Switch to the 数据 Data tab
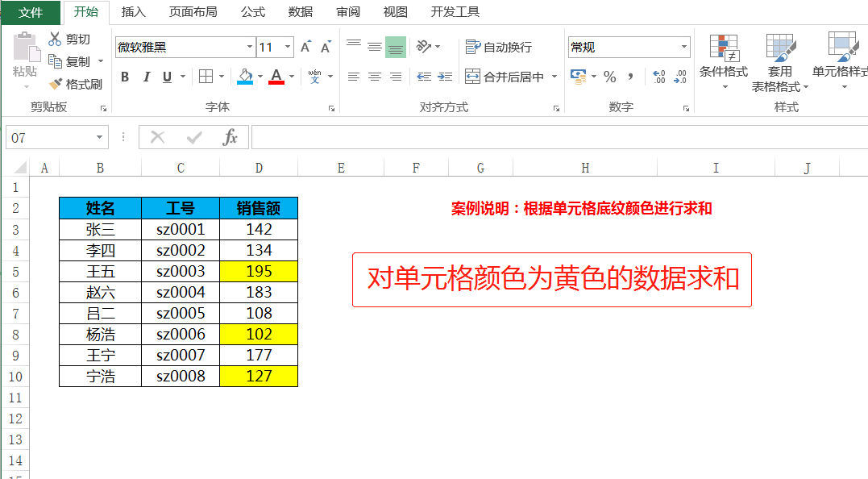The width and height of the screenshot is (868, 479). (x=301, y=11)
